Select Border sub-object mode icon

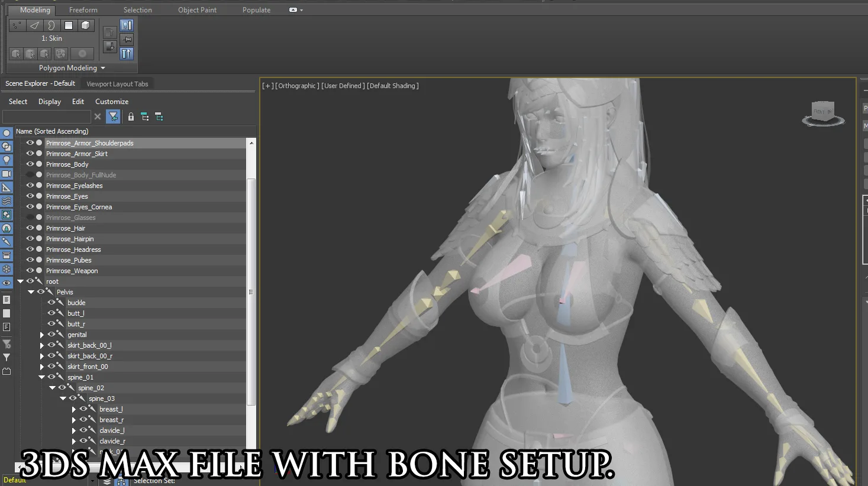(51, 25)
